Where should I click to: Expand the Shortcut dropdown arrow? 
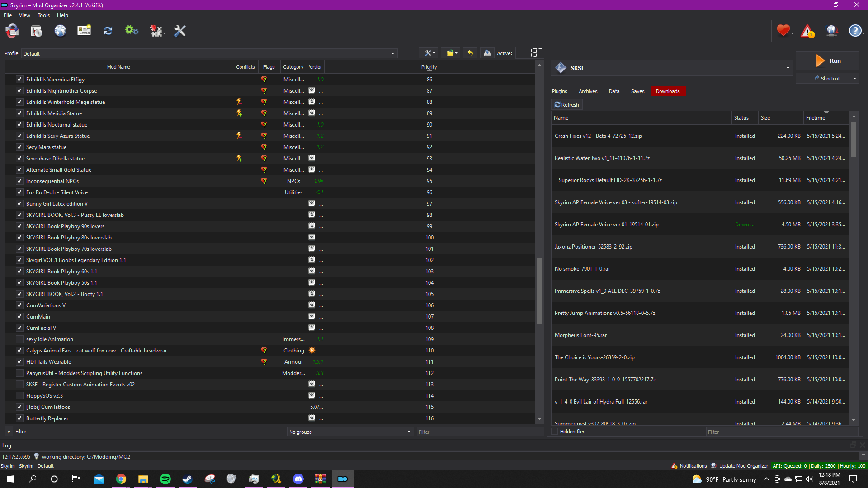tap(854, 79)
